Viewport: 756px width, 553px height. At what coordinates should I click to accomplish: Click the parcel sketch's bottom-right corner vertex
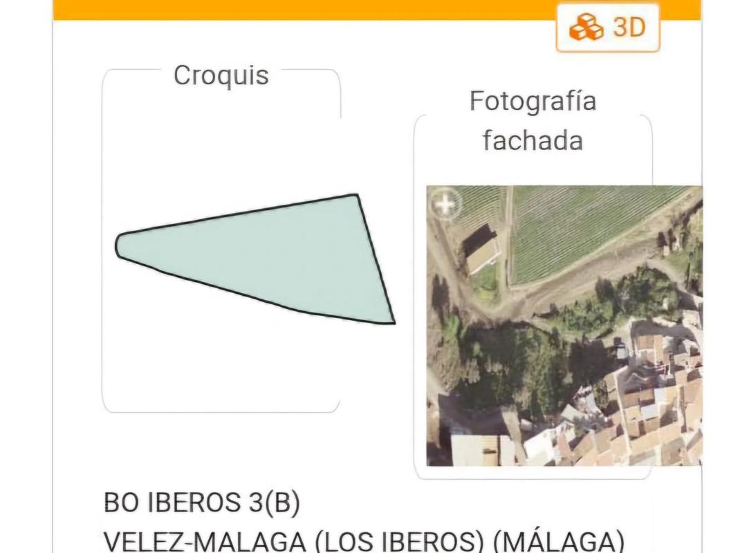coord(393,322)
